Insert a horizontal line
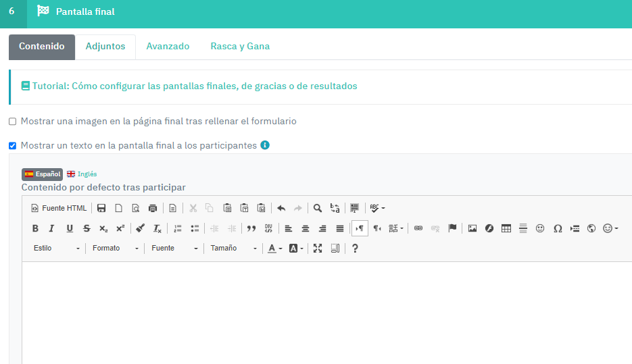Viewport: 632px width, 364px height. click(x=523, y=228)
